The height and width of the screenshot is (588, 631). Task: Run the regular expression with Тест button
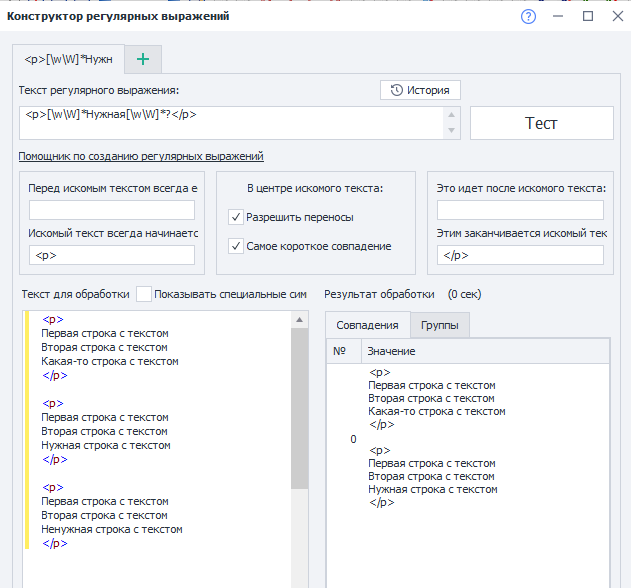(542, 123)
